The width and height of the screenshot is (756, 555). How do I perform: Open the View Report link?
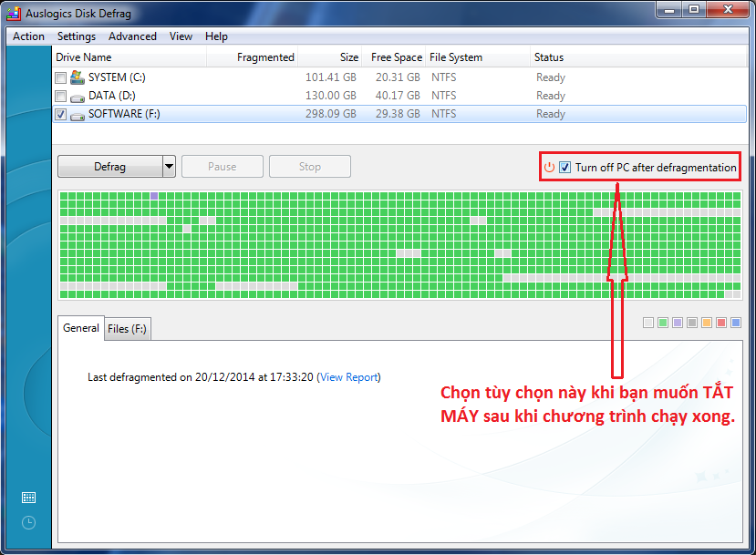(x=348, y=377)
